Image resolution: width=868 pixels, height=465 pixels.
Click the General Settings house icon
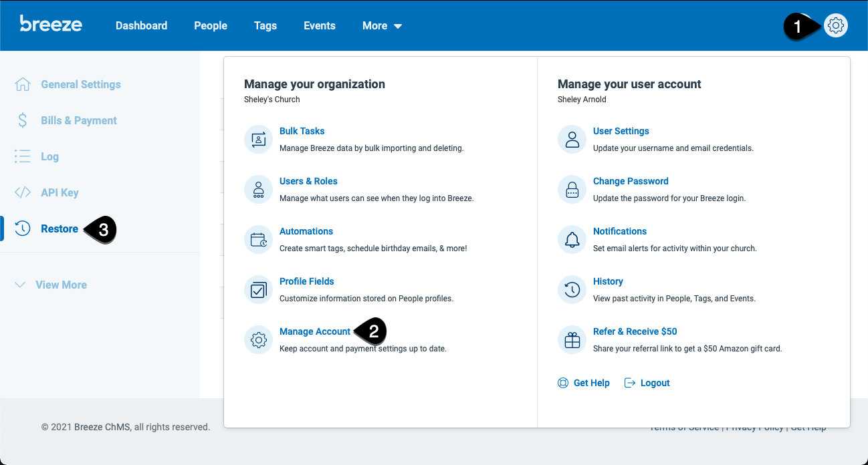point(23,84)
